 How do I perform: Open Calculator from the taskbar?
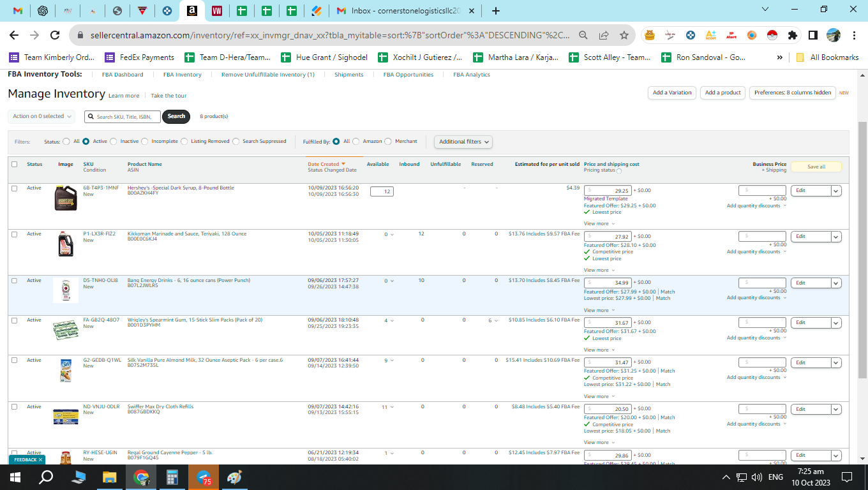click(172, 477)
